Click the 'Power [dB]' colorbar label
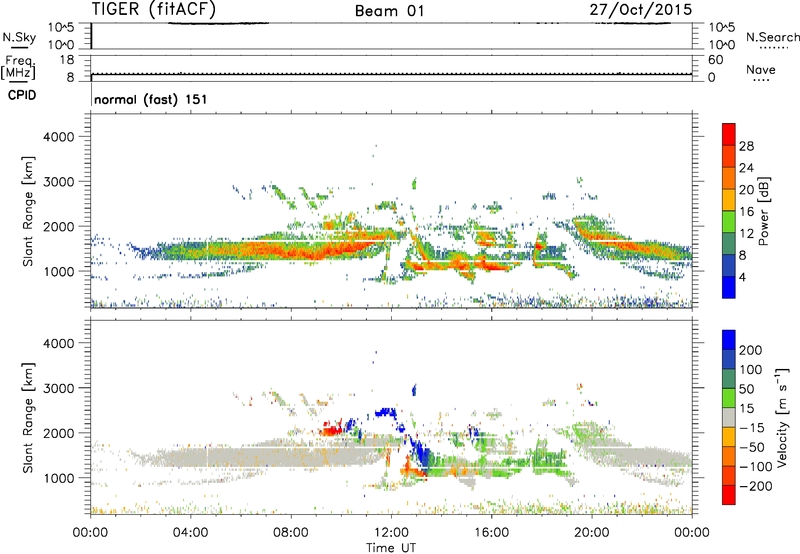The height and width of the screenshot is (554, 800). (x=763, y=211)
